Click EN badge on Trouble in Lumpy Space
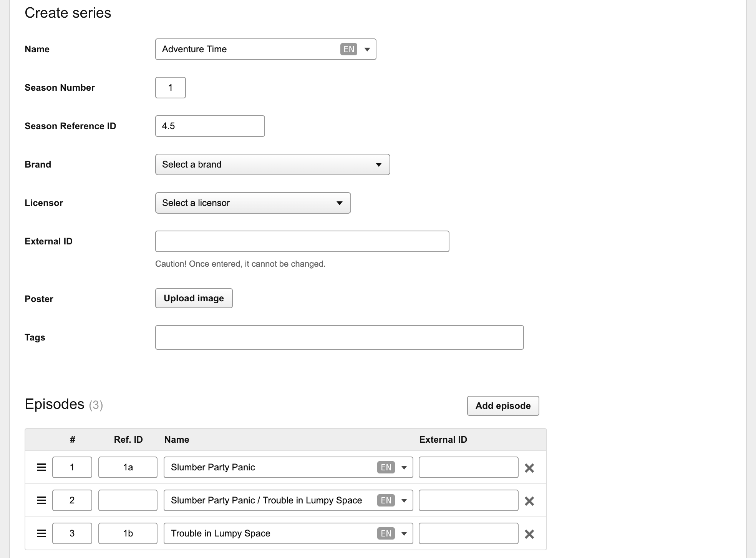This screenshot has height=558, width=756. tap(386, 533)
